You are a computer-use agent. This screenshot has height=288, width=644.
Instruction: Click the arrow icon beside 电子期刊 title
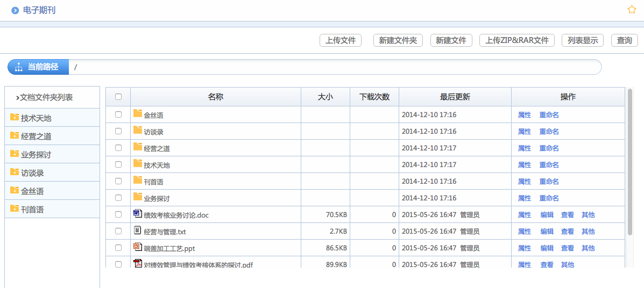(15, 10)
